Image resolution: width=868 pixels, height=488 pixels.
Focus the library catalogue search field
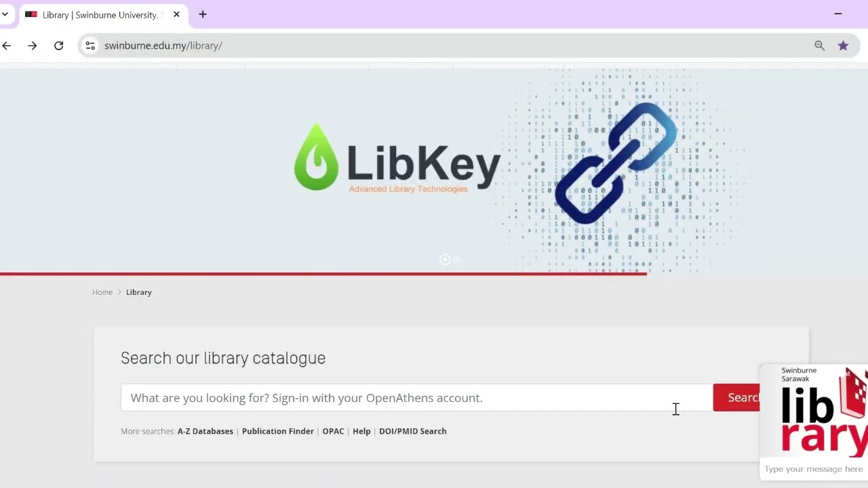(416, 398)
